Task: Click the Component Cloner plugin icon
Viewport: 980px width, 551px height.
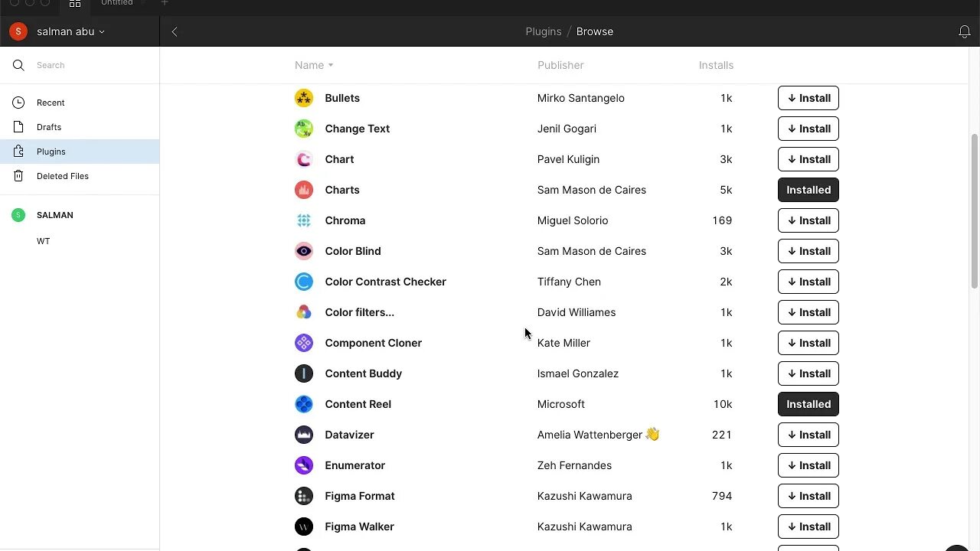Action: click(x=304, y=343)
